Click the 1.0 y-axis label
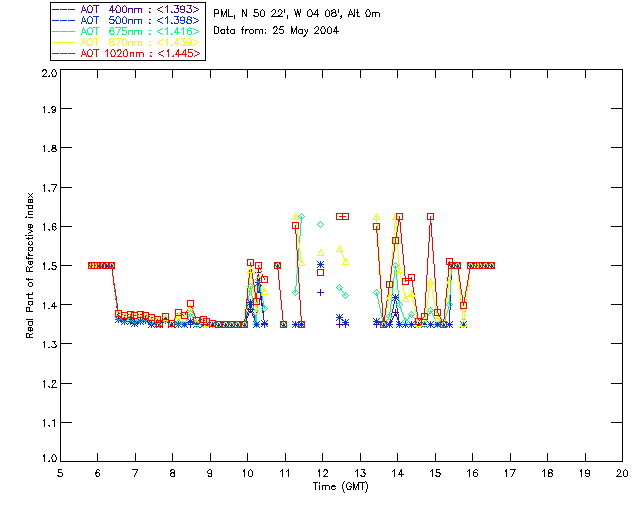The height and width of the screenshot is (512, 640). pyautogui.click(x=49, y=458)
